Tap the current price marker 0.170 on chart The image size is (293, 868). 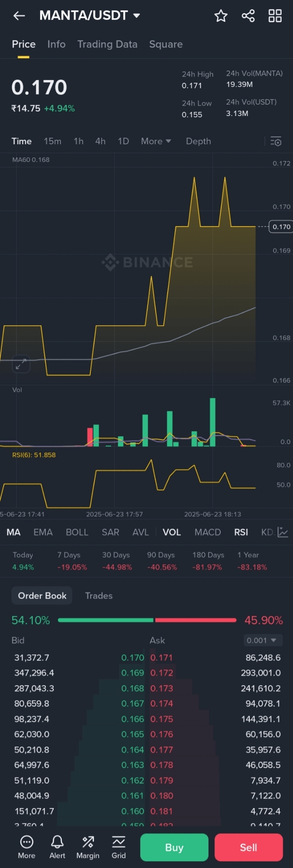click(x=281, y=227)
